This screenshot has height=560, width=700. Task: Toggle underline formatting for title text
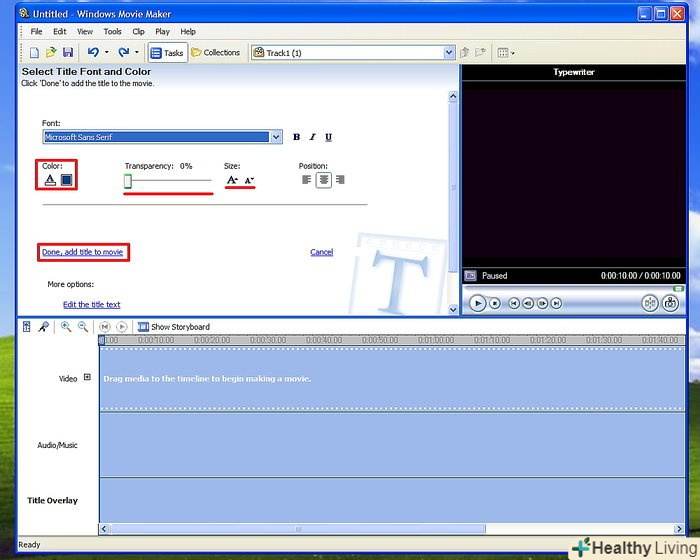coord(328,137)
